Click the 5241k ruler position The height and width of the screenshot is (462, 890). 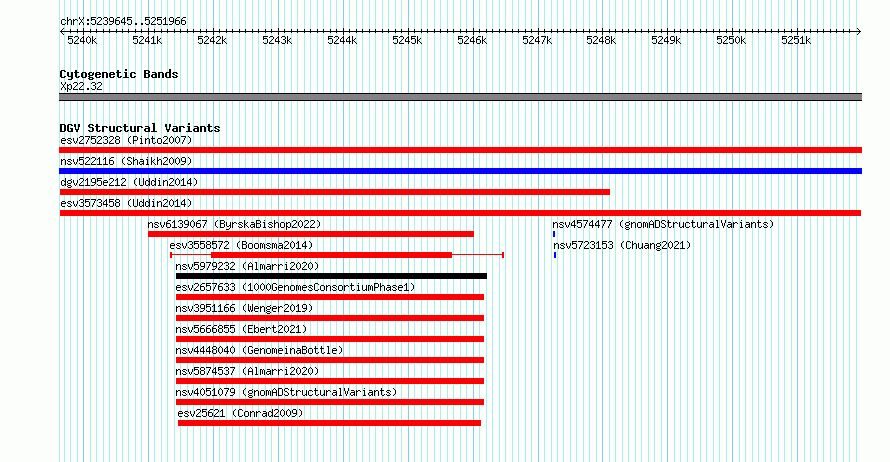click(147, 40)
